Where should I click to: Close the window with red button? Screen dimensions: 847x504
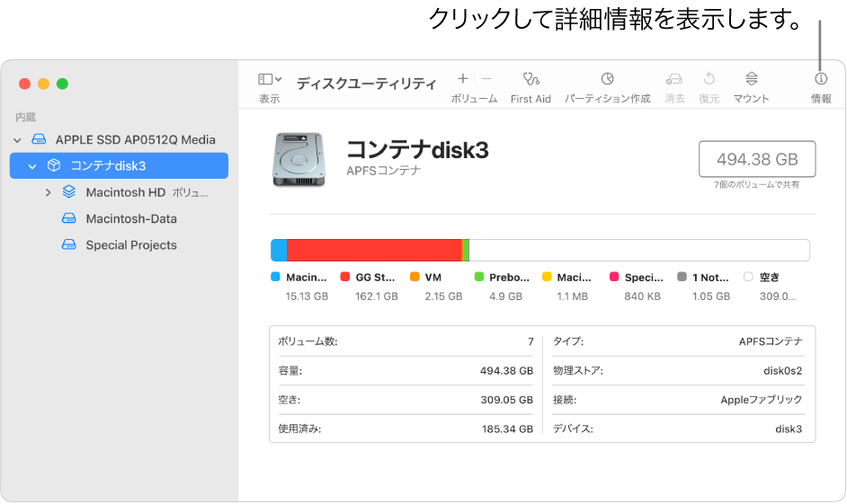click(24, 84)
